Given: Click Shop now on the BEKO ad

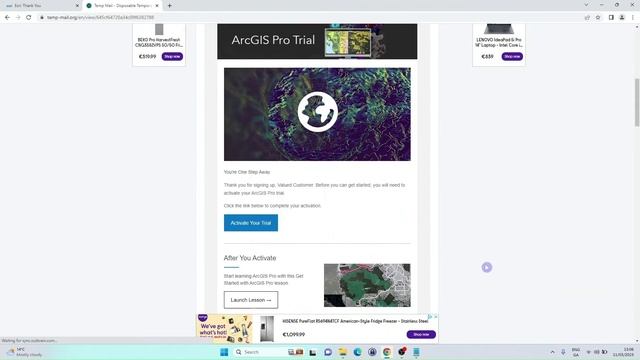Looking at the screenshot, I should coord(172,56).
